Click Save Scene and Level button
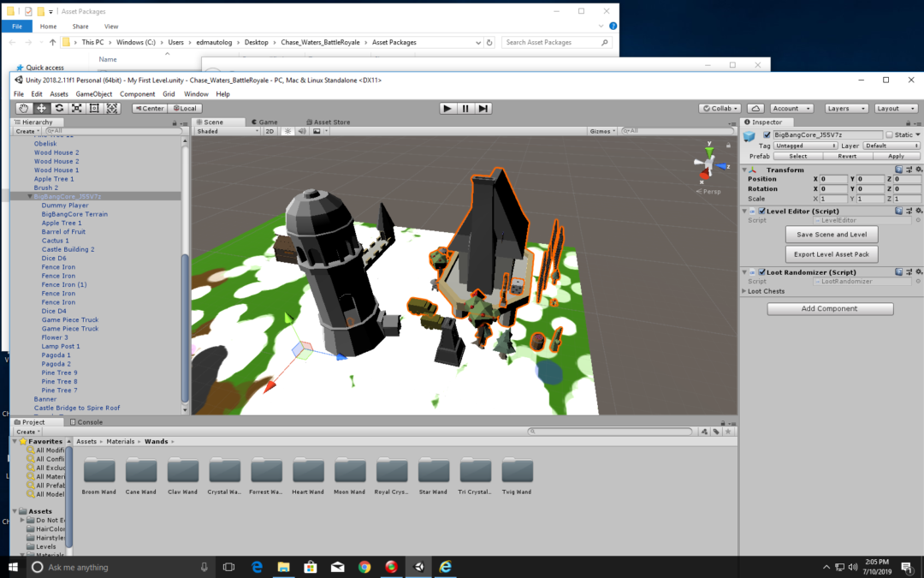 coord(832,235)
